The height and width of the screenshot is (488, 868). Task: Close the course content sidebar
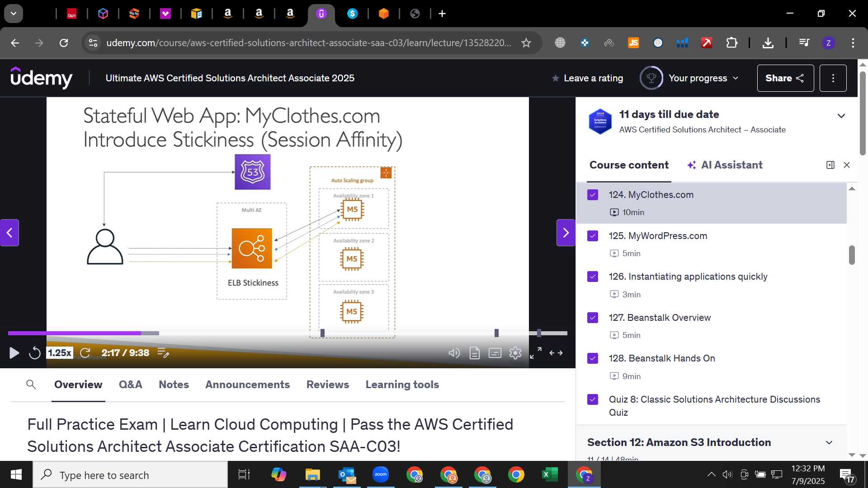click(x=847, y=165)
